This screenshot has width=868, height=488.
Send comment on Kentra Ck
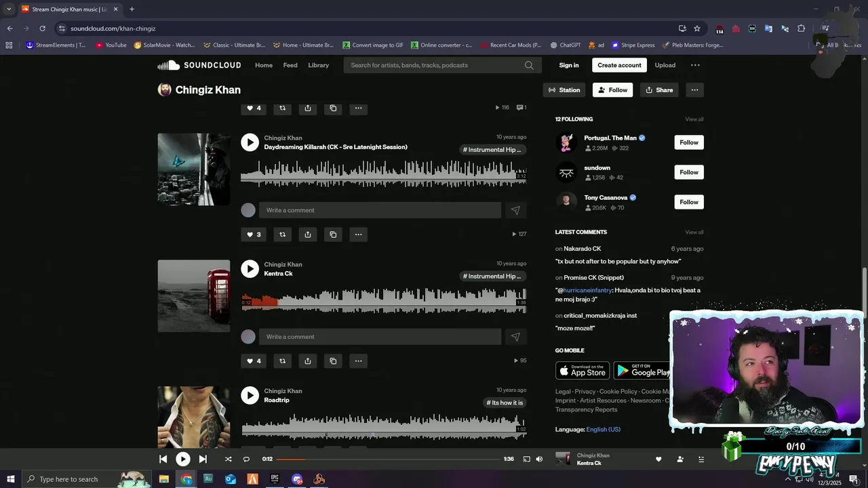coord(515,337)
